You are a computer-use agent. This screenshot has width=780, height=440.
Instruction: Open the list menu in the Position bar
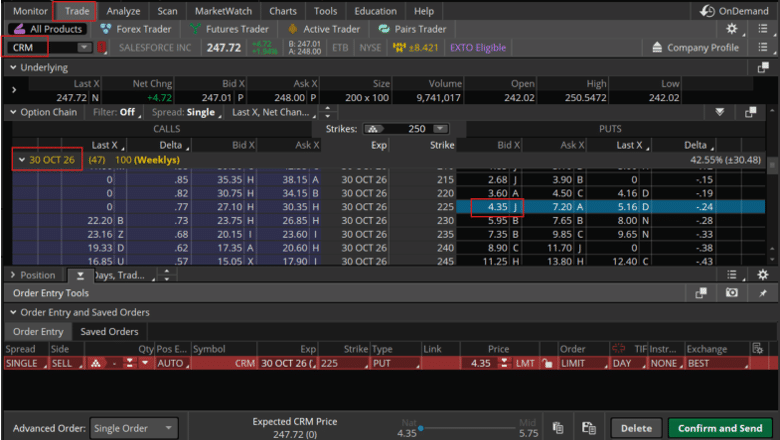pyautogui.click(x=732, y=274)
